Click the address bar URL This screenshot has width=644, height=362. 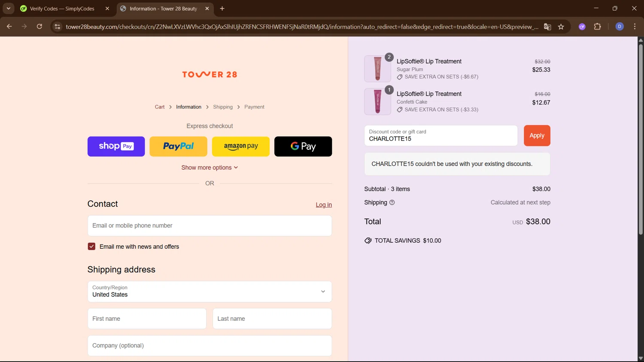[x=302, y=27]
